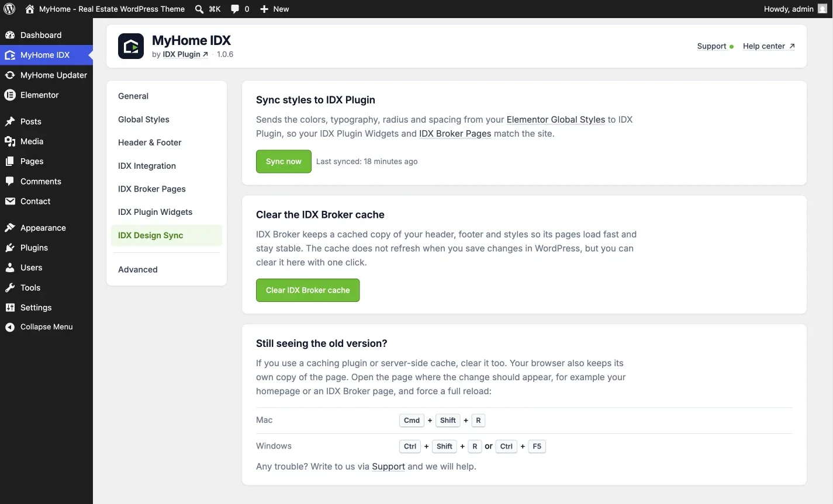Click the Plugins plug icon
This screenshot has height=504, width=833.
click(x=10, y=248)
